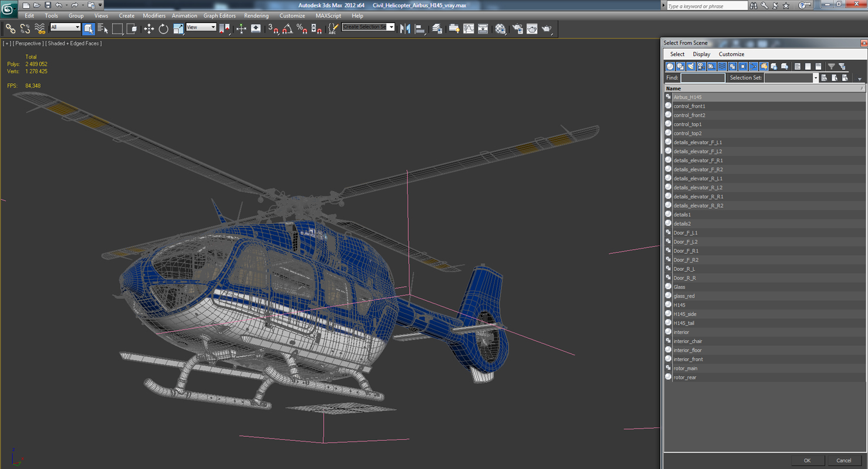
Task: Choose the Rectangular Selection Region tool
Action: [117, 29]
